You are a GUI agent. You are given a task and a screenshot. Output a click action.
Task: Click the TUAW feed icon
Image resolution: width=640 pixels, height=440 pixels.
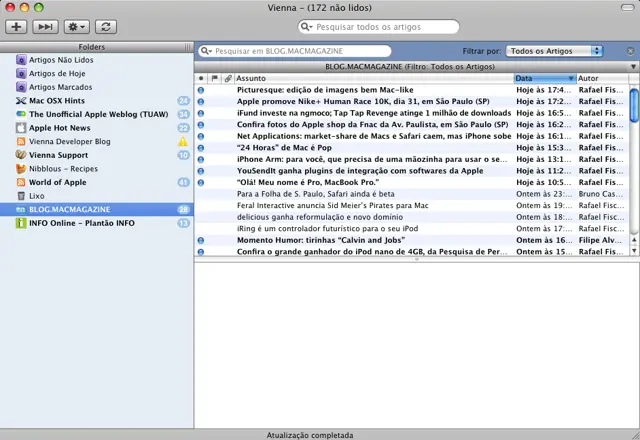tap(21, 114)
